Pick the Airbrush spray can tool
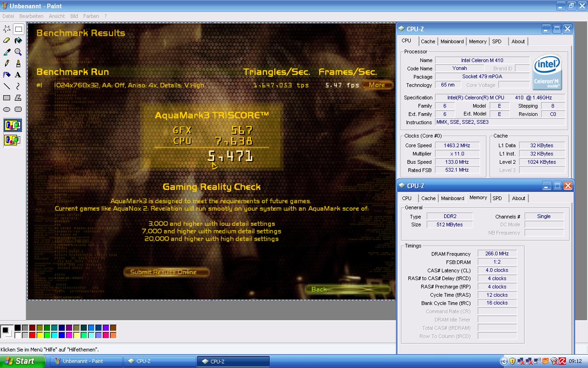Screen dimensions: 588x368 pos(7,75)
